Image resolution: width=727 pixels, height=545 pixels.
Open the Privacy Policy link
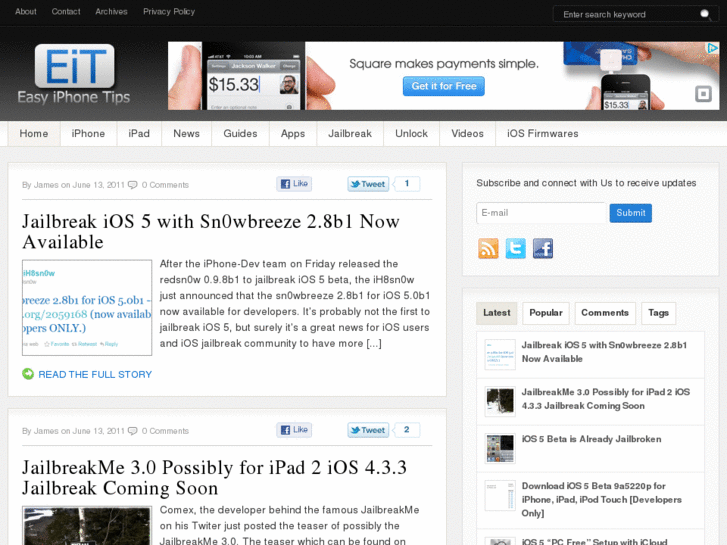(x=169, y=12)
